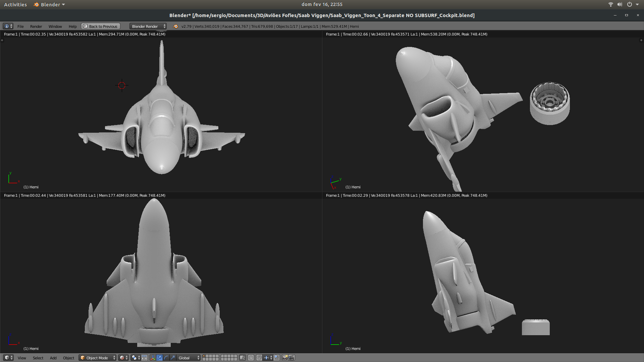Click the OpenGL render animation clapperboard icon
The height and width of the screenshot is (362, 644).
pos(291,358)
